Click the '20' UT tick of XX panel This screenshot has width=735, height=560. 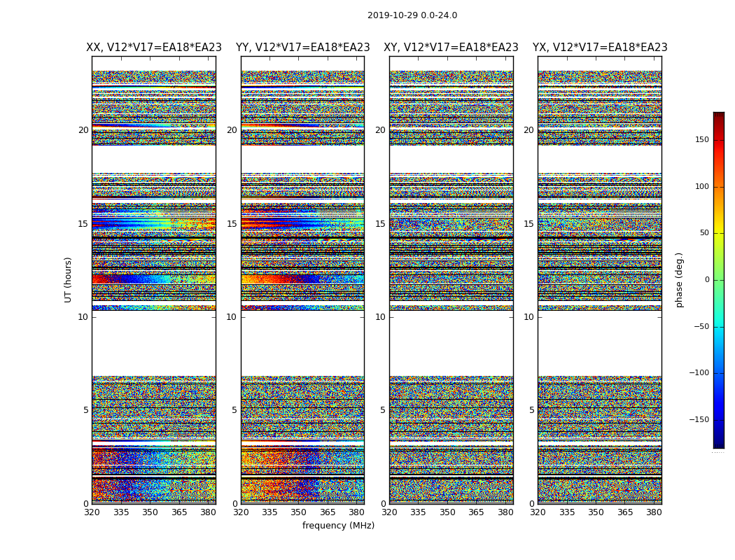coord(83,130)
